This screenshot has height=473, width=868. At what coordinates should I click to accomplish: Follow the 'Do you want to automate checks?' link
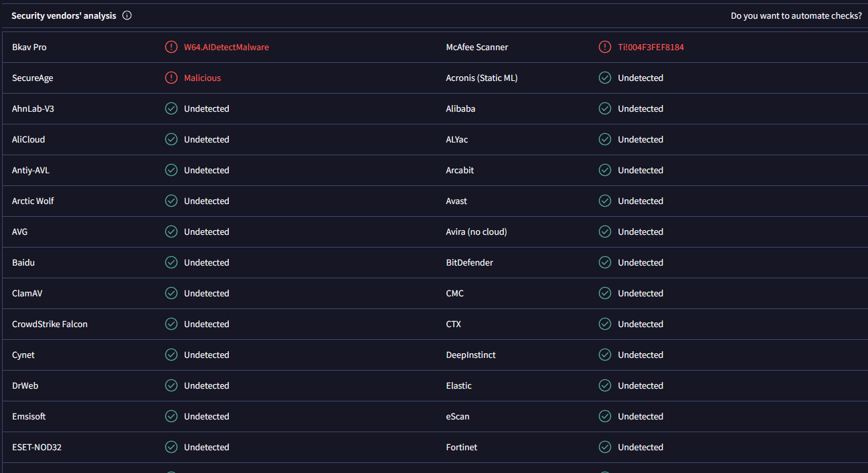(x=796, y=15)
